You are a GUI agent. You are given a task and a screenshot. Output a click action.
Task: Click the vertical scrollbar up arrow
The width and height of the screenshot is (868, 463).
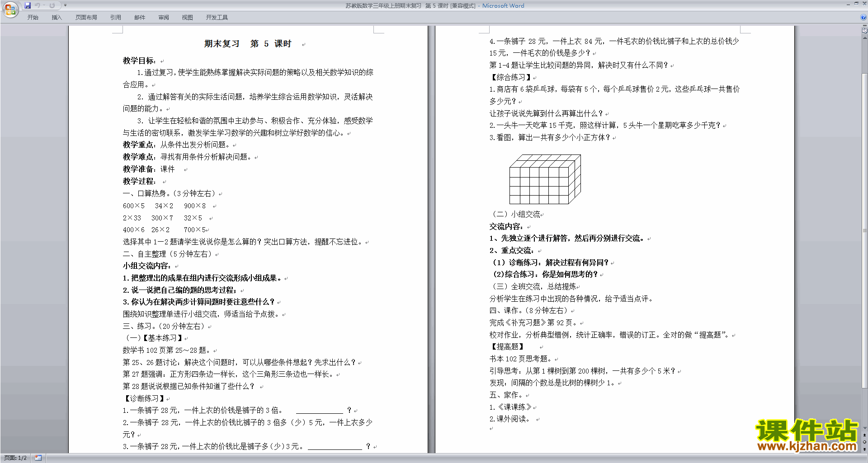click(x=865, y=38)
